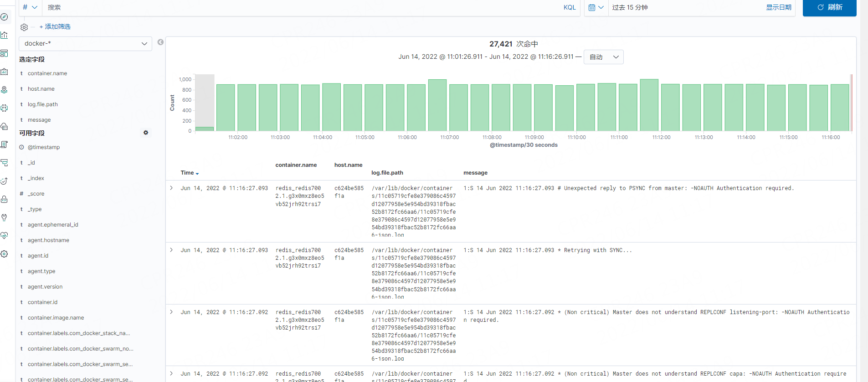Click the host.name column header
The height and width of the screenshot is (382, 868).
(x=349, y=165)
